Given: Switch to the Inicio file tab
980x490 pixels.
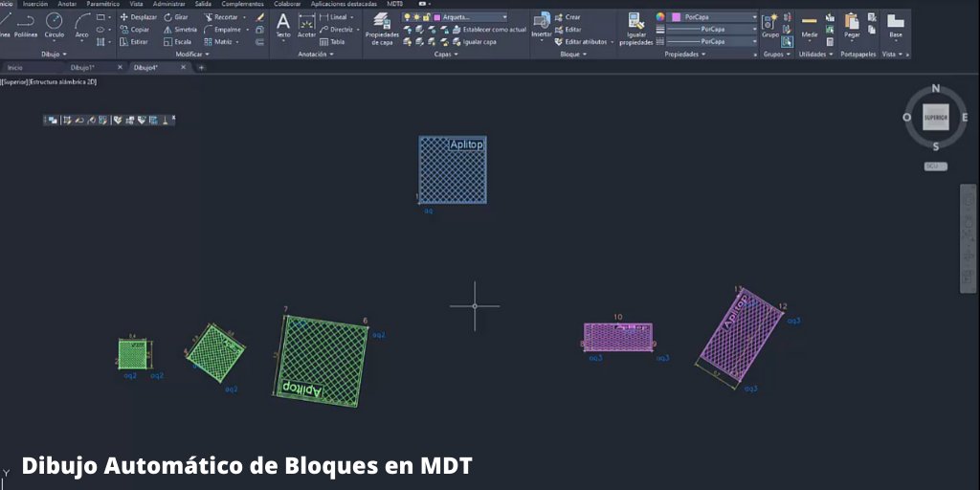Looking at the screenshot, I should pyautogui.click(x=15, y=68).
